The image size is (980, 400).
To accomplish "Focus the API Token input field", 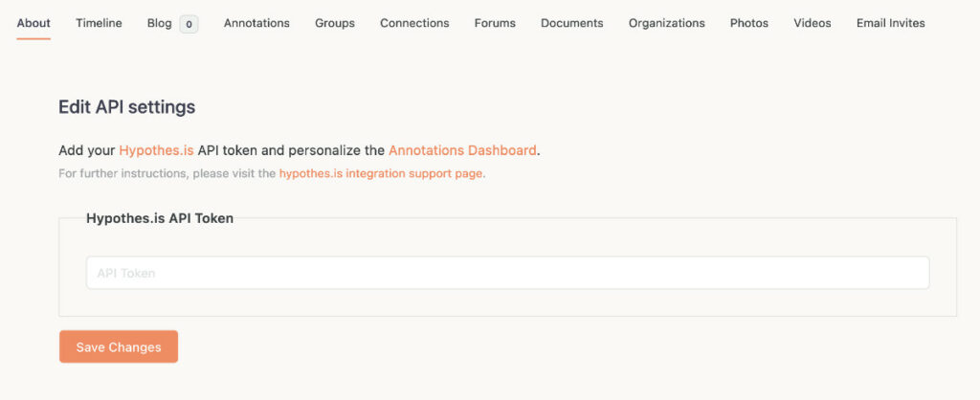I will click(x=507, y=273).
